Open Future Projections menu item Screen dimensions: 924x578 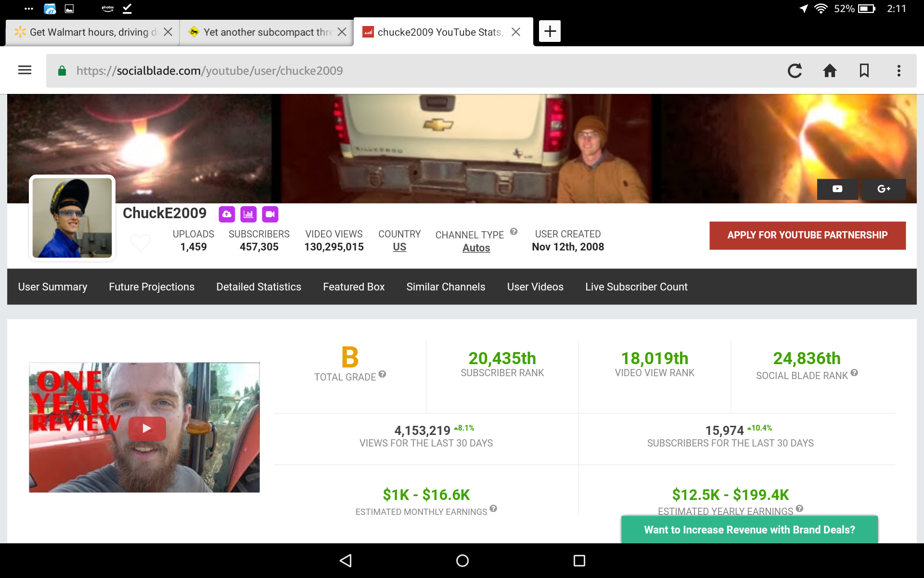pos(152,287)
